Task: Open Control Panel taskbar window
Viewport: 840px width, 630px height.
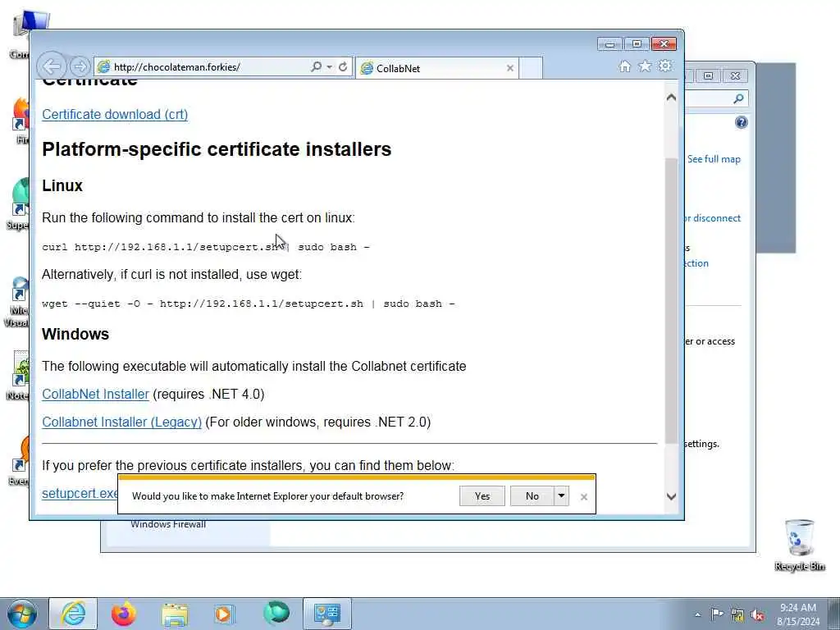Action: pos(327,614)
